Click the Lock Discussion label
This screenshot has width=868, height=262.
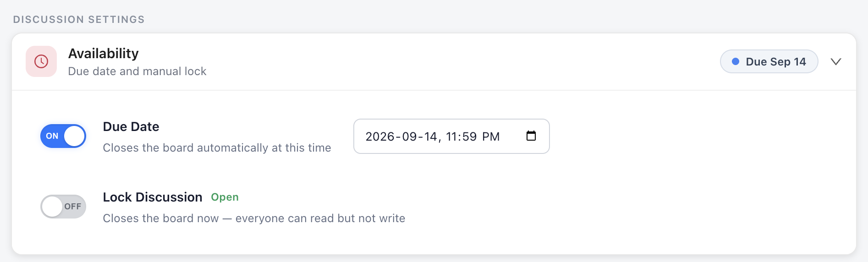pos(153,197)
